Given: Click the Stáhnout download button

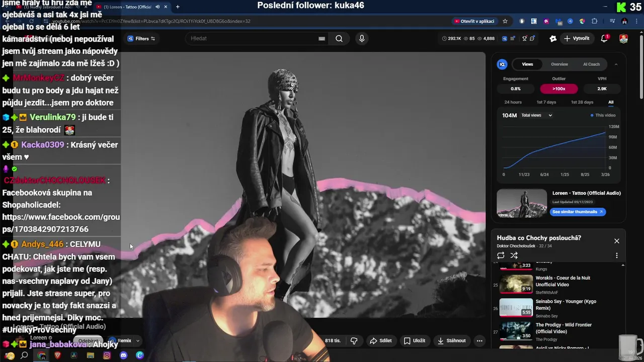Looking at the screenshot, I should (451, 340).
